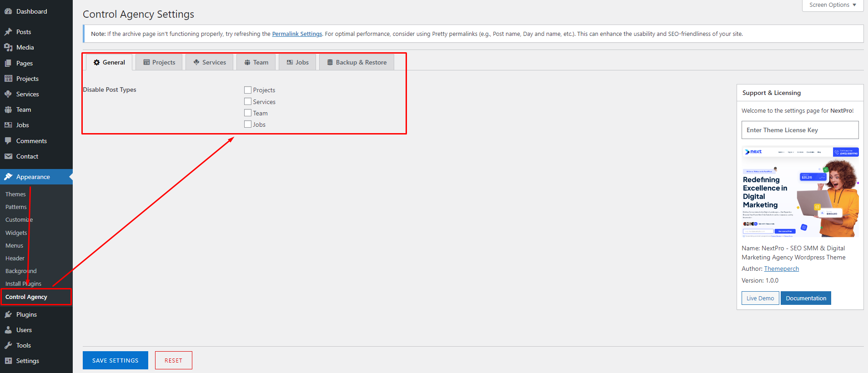
Task: Open Themes under Appearance
Action: click(15, 194)
